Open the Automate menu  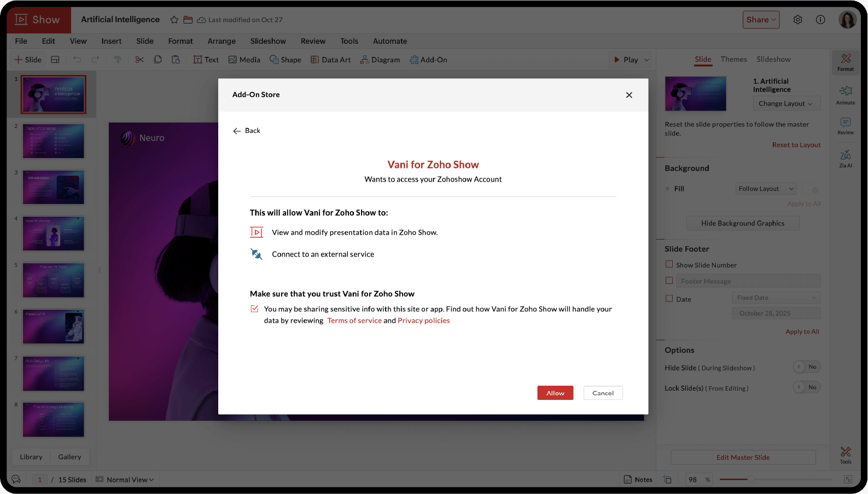(390, 41)
